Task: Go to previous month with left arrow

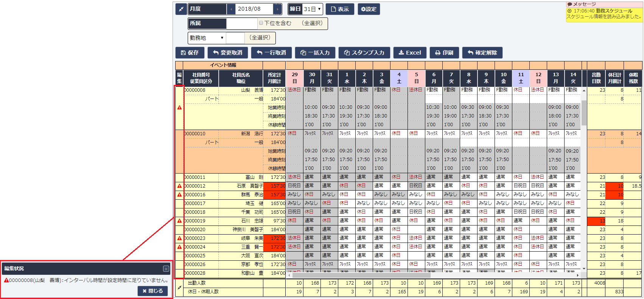Action: tap(231, 9)
